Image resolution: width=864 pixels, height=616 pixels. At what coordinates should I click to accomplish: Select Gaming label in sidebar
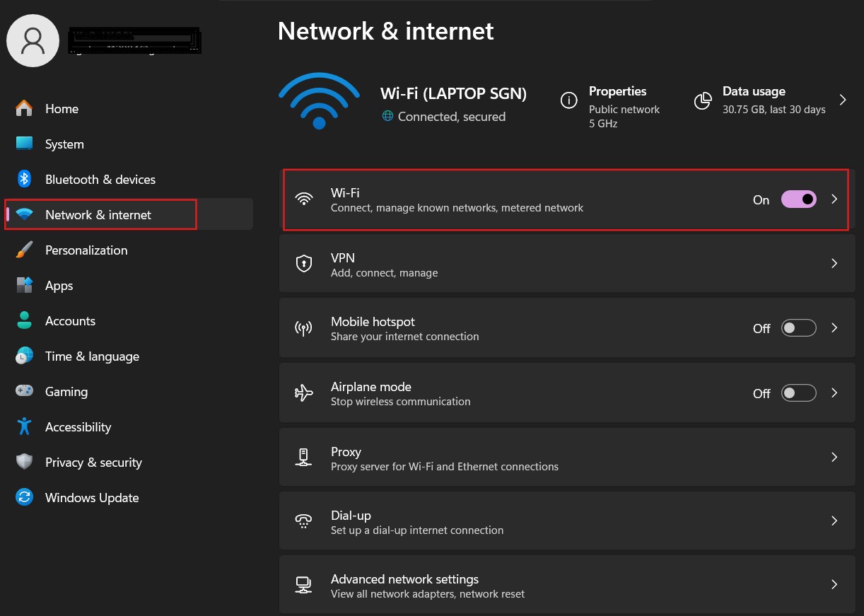[x=66, y=392]
